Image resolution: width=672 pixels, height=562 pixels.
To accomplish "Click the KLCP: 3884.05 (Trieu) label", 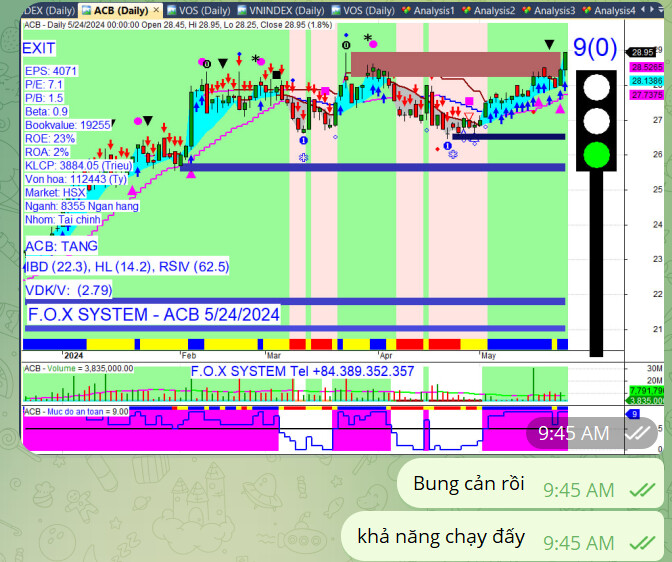I will [x=79, y=165].
